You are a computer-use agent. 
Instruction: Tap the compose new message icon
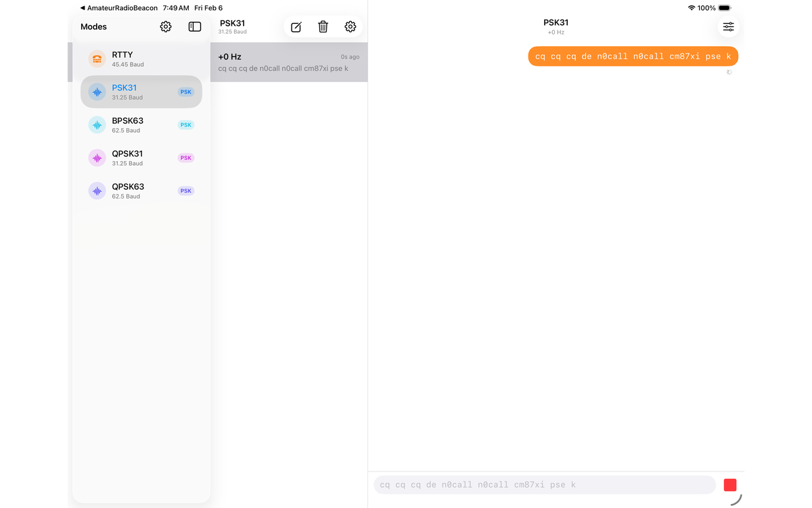[x=296, y=27]
